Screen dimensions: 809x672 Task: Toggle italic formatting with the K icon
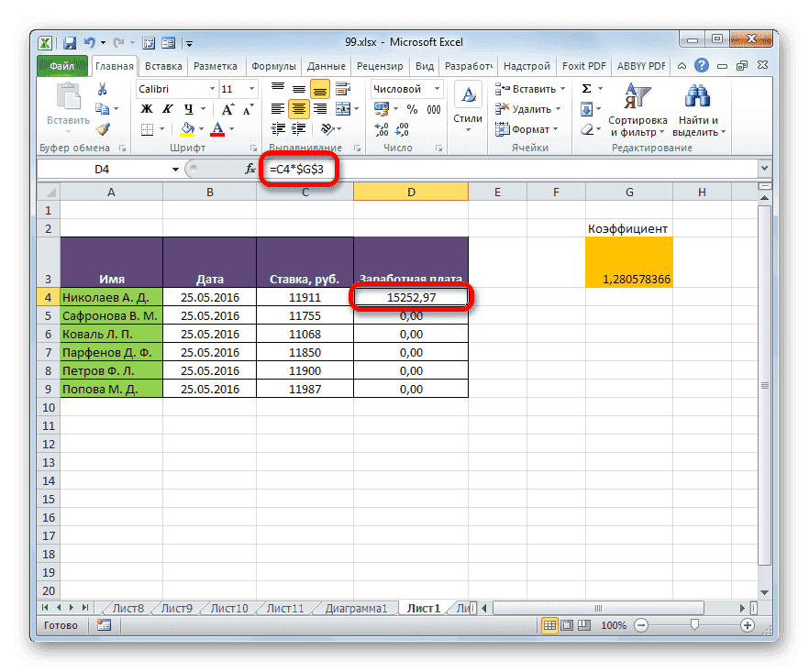click(x=167, y=108)
